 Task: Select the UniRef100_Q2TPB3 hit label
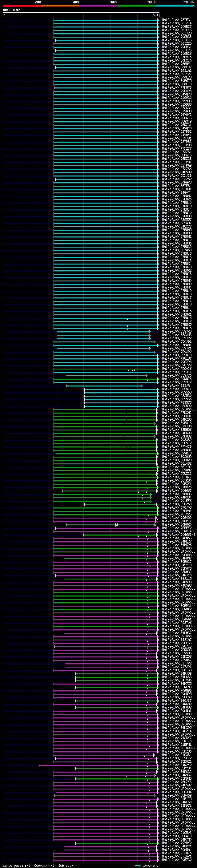(x=177, y=142)
